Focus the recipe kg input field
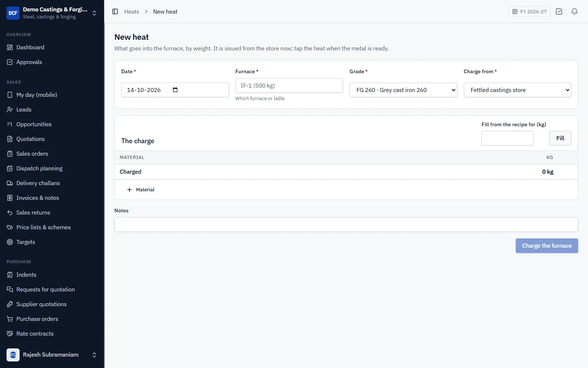This screenshot has height=368, width=588. tap(508, 138)
